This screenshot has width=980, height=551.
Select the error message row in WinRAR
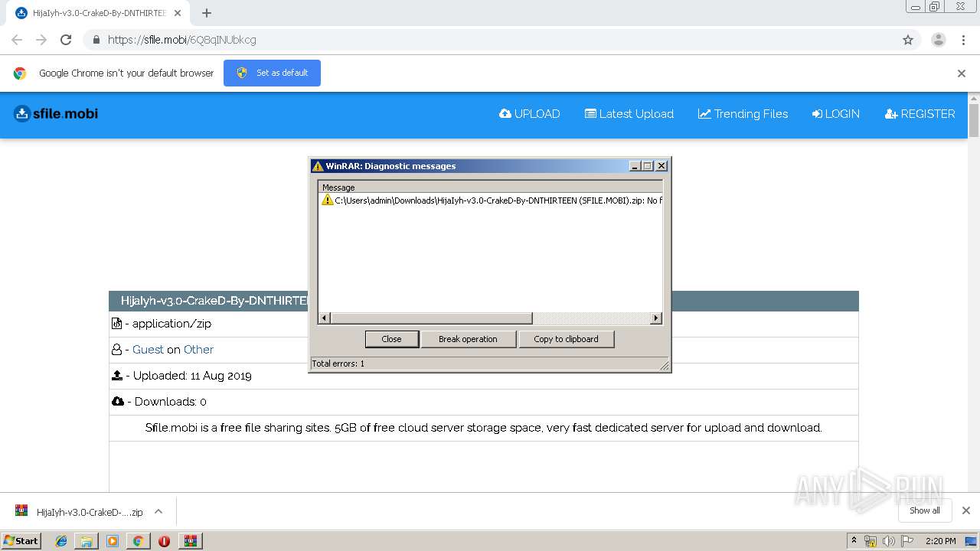(490, 200)
